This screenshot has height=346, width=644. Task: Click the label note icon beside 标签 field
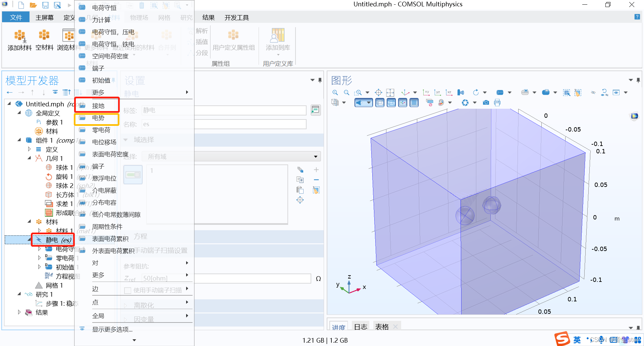(x=315, y=110)
